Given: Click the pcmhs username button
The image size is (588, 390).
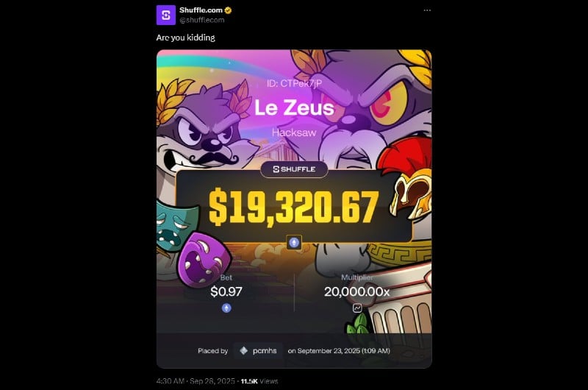Looking at the screenshot, I should tap(258, 350).
